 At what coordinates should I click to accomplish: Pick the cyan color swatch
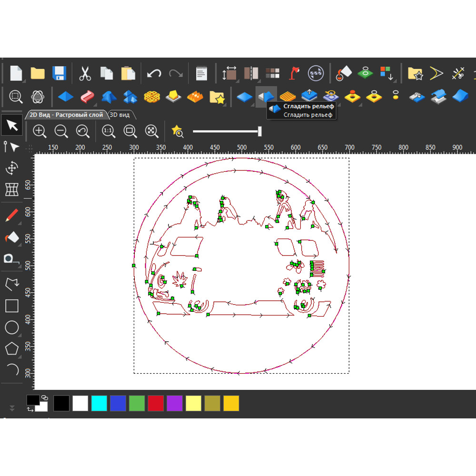[99, 403]
